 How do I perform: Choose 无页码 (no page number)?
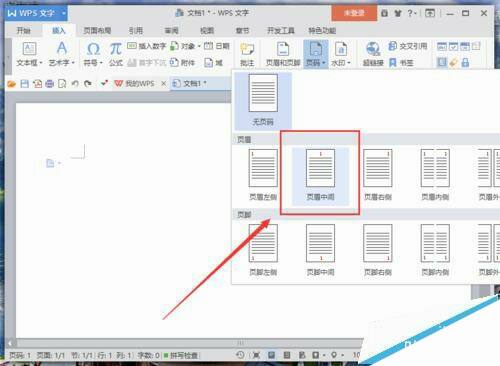pyautogui.click(x=263, y=100)
